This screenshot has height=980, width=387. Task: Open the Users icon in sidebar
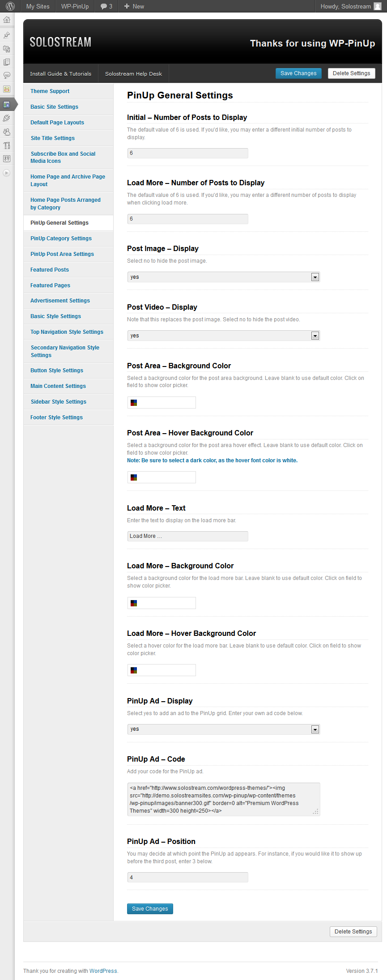7,132
